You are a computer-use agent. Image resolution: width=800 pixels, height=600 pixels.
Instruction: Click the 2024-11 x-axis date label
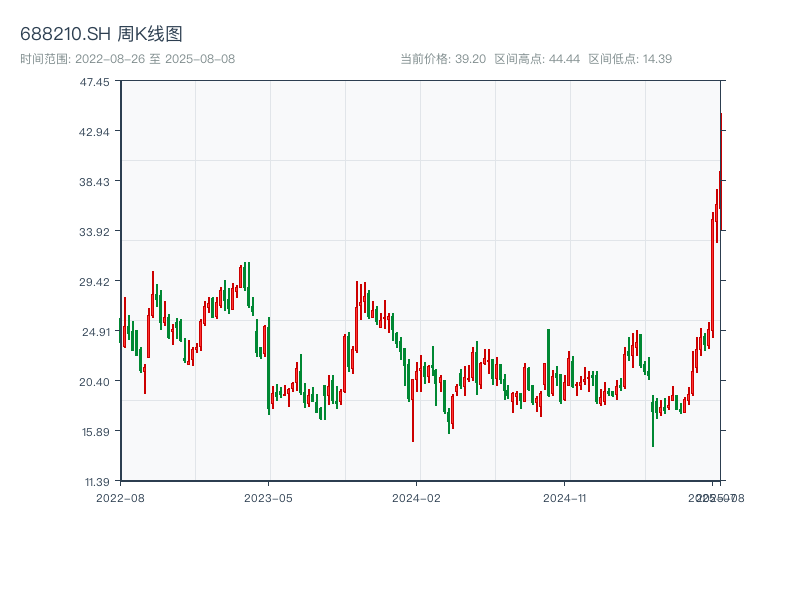(564, 497)
